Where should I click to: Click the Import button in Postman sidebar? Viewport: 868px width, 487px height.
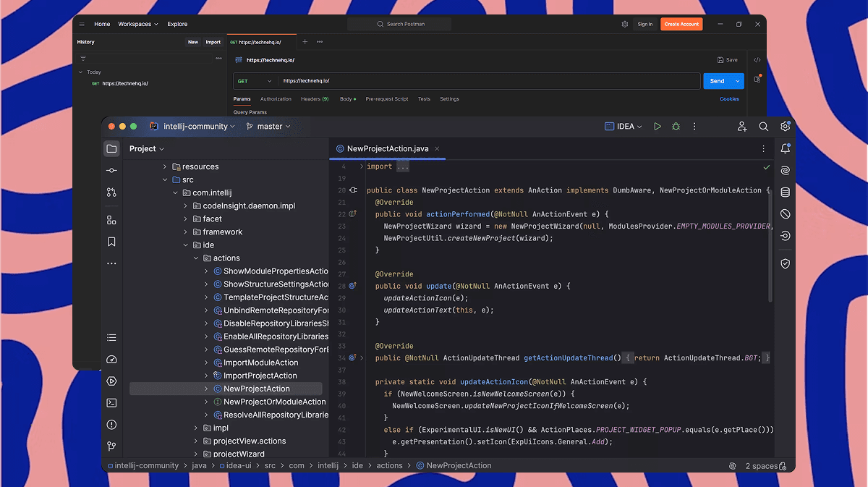(x=213, y=42)
